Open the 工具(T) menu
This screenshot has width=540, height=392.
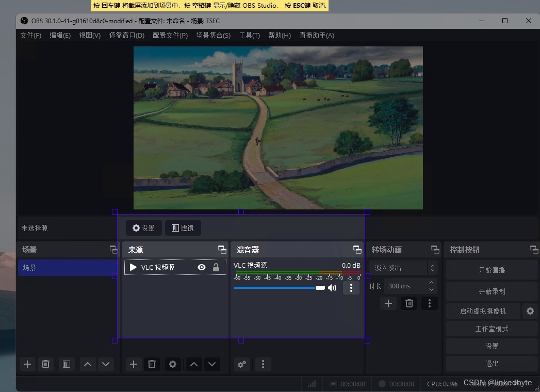(x=250, y=36)
